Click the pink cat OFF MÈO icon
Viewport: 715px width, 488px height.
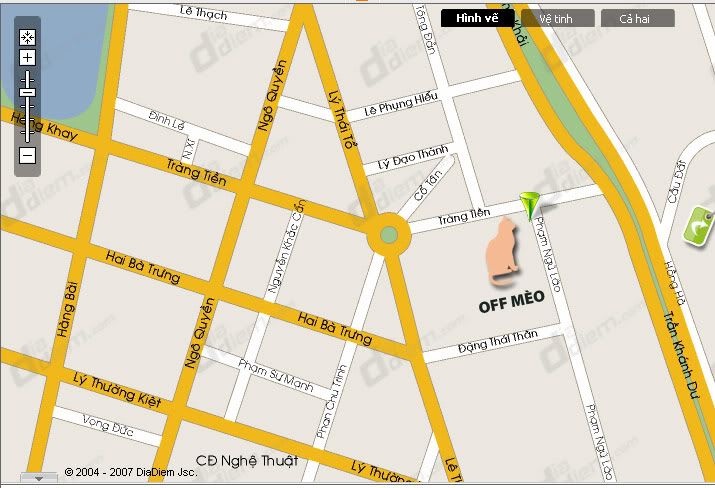pyautogui.click(x=502, y=251)
